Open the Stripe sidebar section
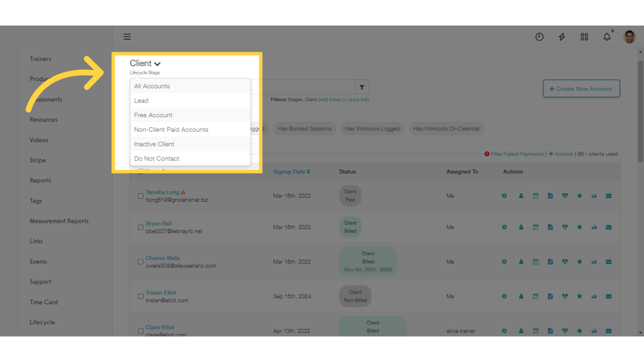644x362 pixels. tap(37, 160)
